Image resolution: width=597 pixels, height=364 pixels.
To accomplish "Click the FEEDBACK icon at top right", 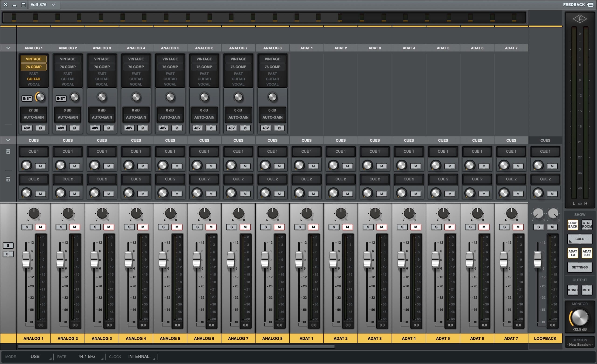I will 590,5.
